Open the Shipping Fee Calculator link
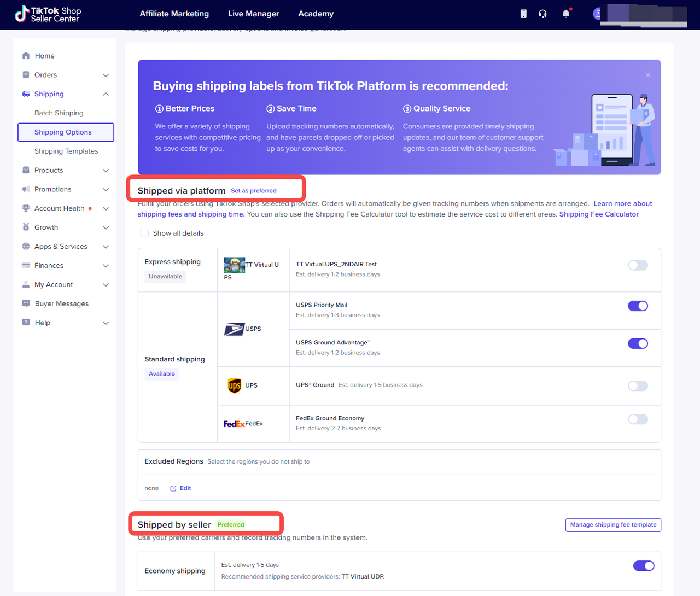The image size is (700, 596). coord(599,214)
